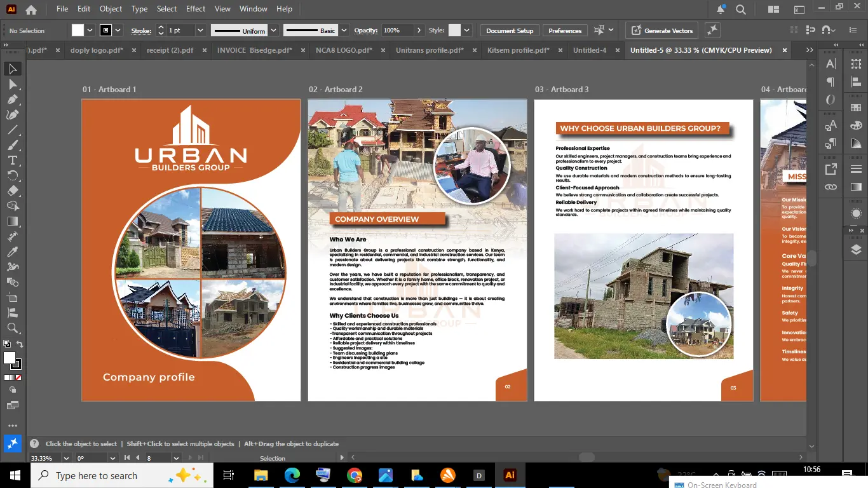
Task: Open the Window menu
Action: 253,9
